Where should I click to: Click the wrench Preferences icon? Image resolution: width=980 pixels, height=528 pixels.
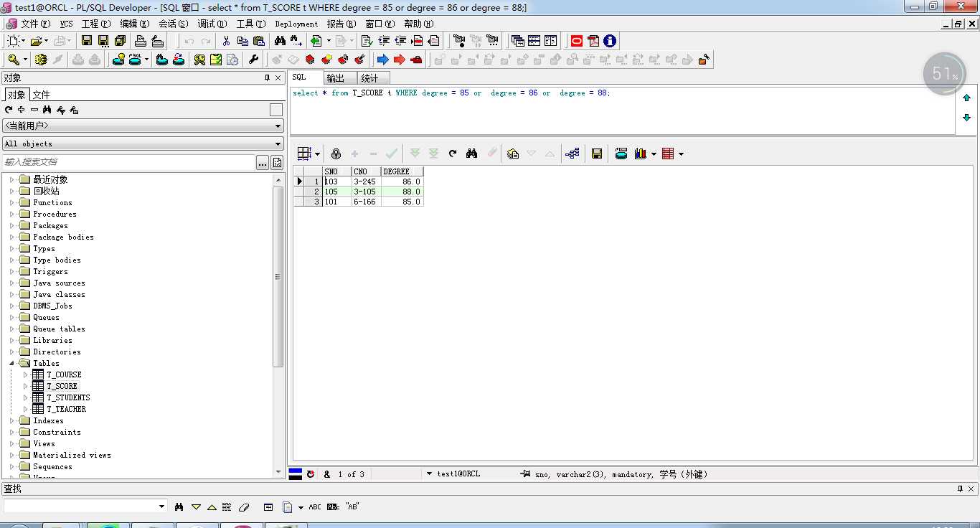click(x=253, y=60)
